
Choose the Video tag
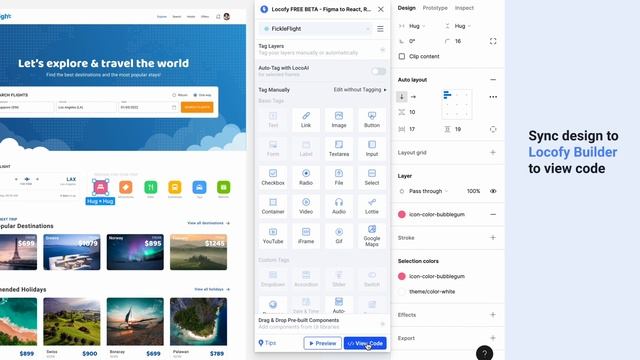[306, 207]
